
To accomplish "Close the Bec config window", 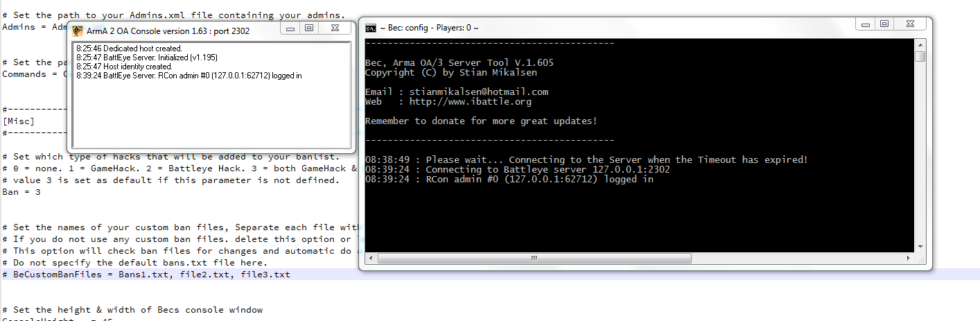I will [910, 24].
